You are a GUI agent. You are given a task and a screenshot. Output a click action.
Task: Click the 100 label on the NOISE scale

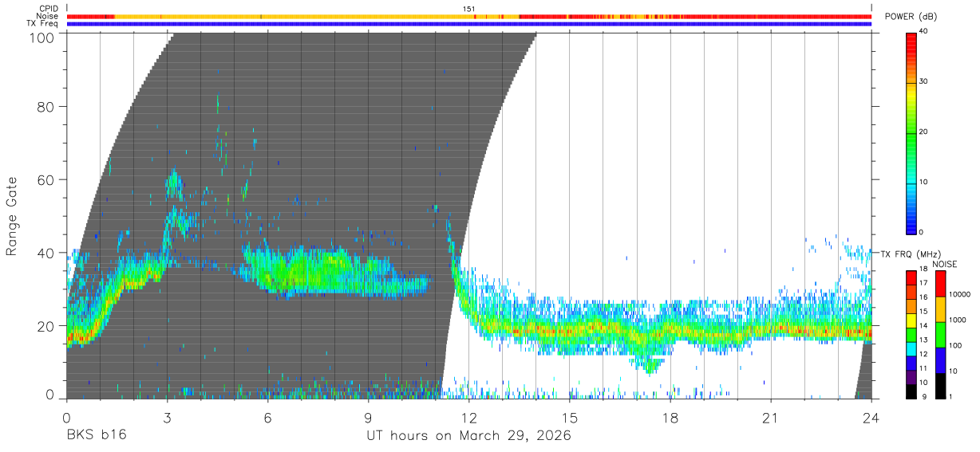(x=955, y=347)
